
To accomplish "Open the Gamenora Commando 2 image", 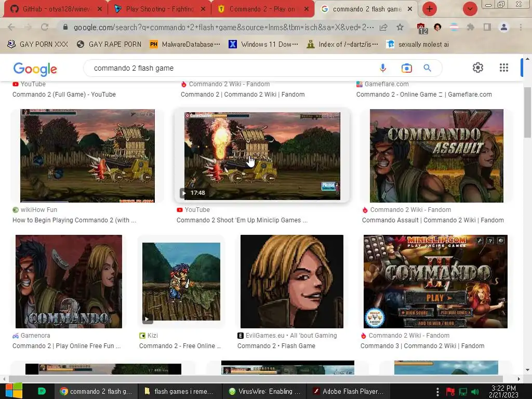I will [x=69, y=281].
